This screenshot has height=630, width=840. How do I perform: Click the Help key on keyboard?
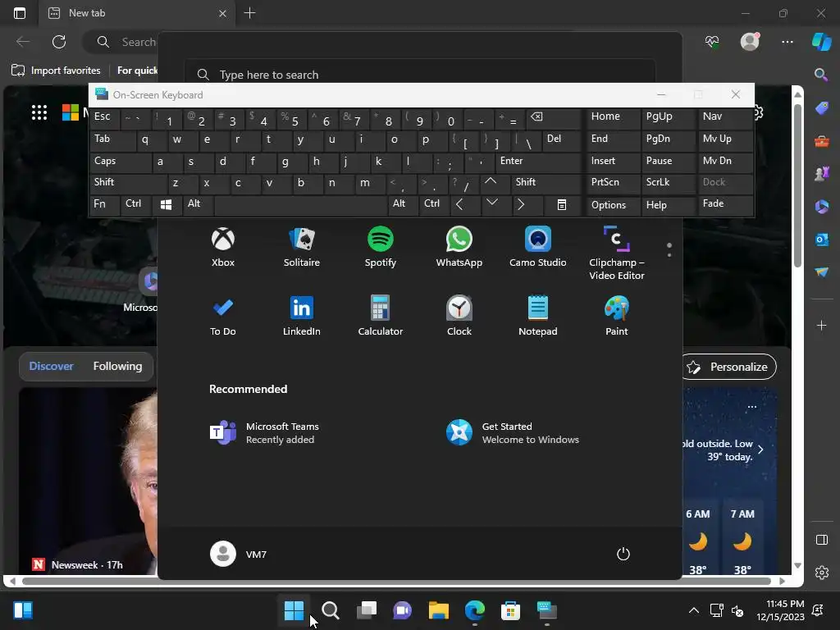coord(668,204)
